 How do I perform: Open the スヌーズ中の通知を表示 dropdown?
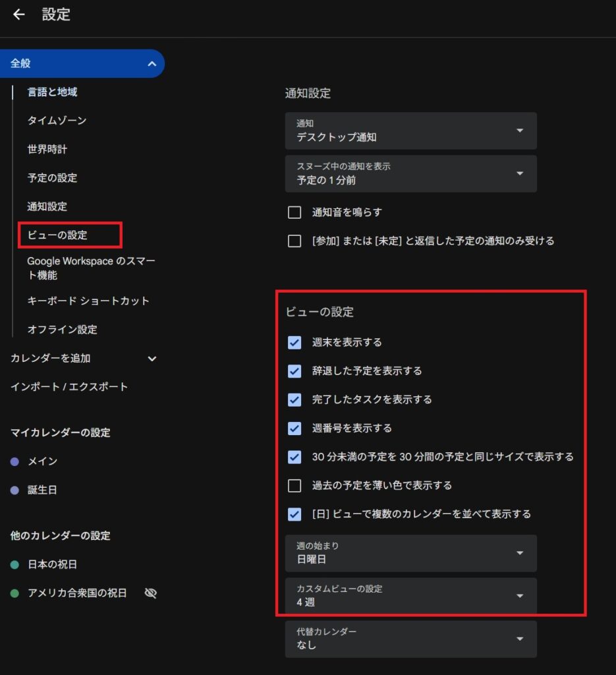coord(410,173)
